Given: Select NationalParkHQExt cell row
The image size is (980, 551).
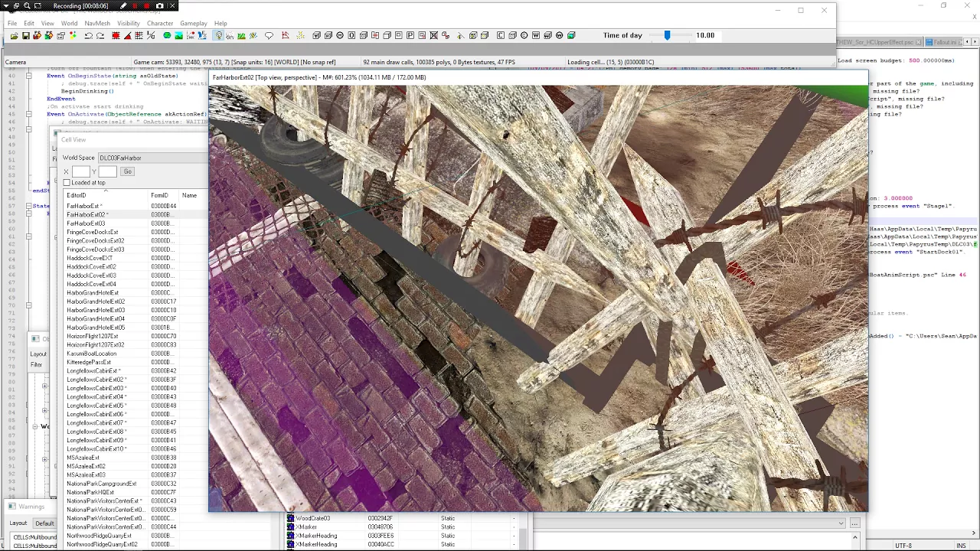Looking at the screenshot, I should 135,492.
